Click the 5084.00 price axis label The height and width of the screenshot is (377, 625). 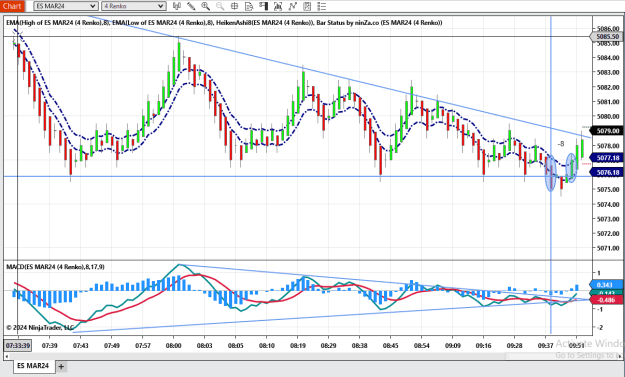(x=609, y=58)
